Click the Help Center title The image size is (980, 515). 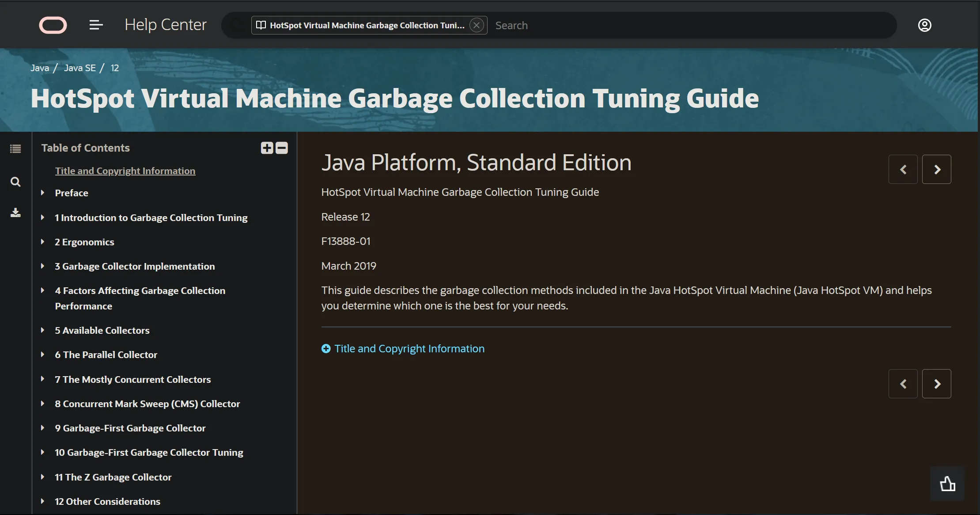(166, 25)
